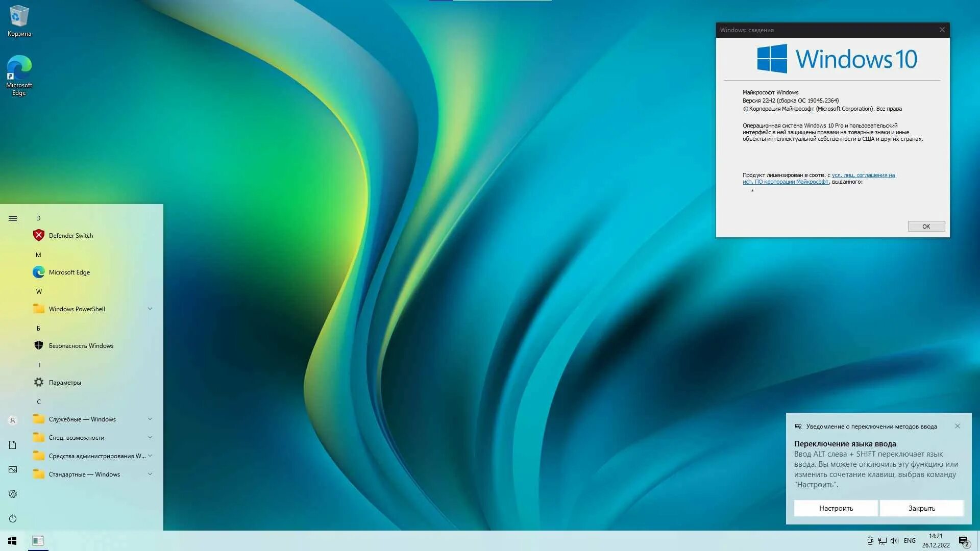The width and height of the screenshot is (980, 551).
Task: Select the Show desktop strip at the taskbar's end
Action: pyautogui.click(x=978, y=541)
